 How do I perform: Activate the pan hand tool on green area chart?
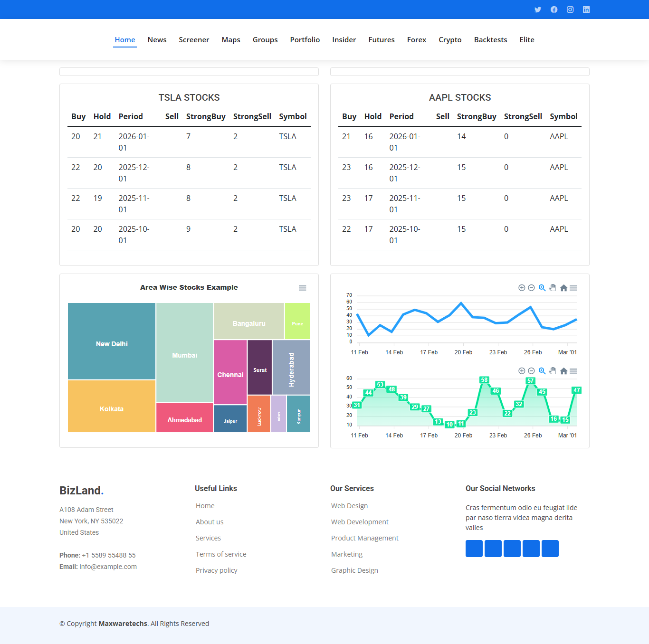[553, 371]
